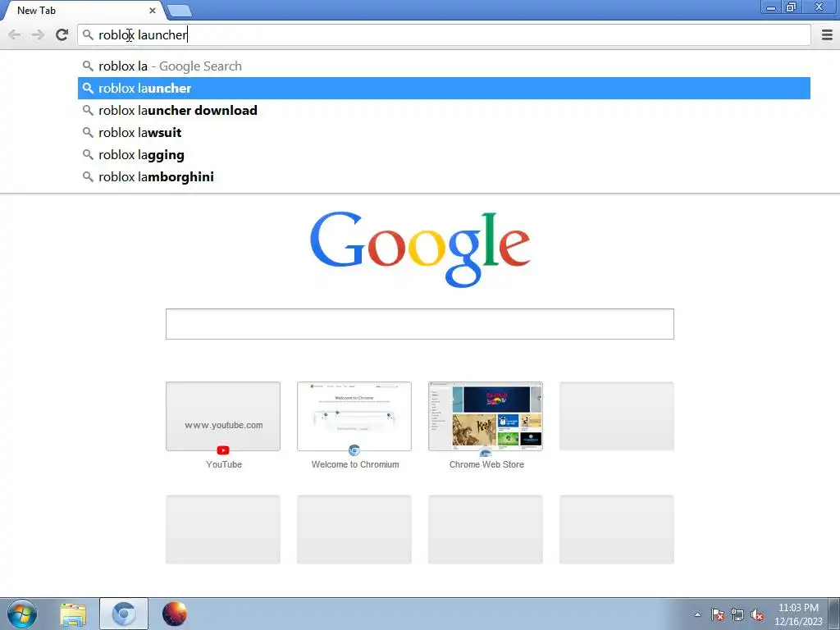The width and height of the screenshot is (840, 630).
Task: Go forward with the forward arrow
Action: 38,34
